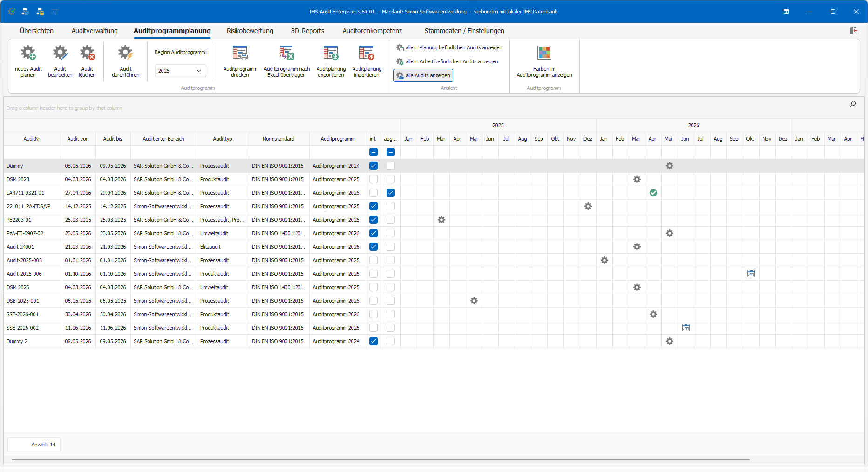Click the first quick-access icon in title bar
This screenshot has width=868, height=472.
tap(12, 12)
